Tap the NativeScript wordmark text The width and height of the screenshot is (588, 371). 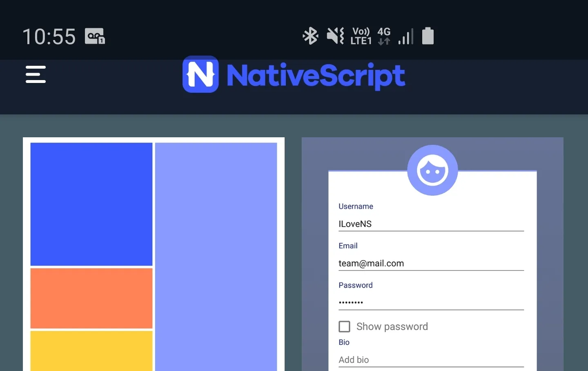[316, 76]
